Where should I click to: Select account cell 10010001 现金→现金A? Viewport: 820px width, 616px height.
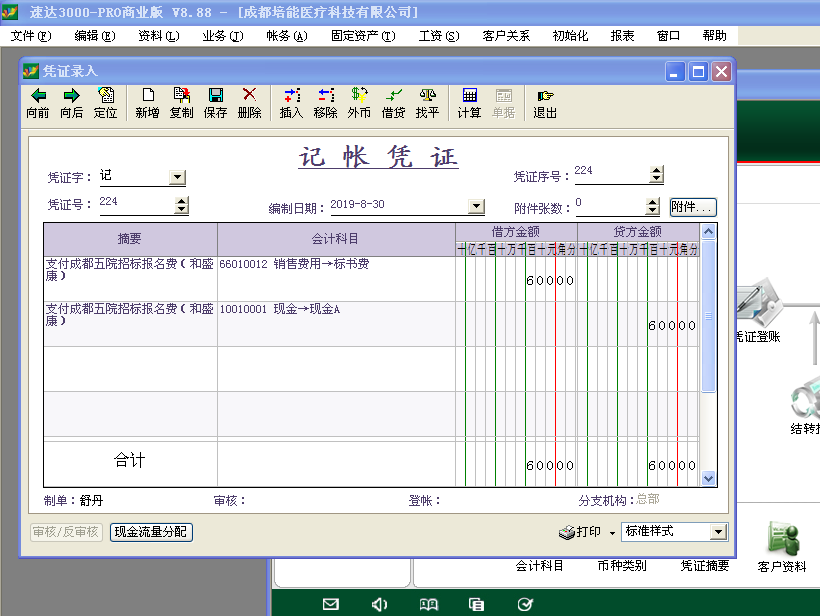tap(336, 324)
